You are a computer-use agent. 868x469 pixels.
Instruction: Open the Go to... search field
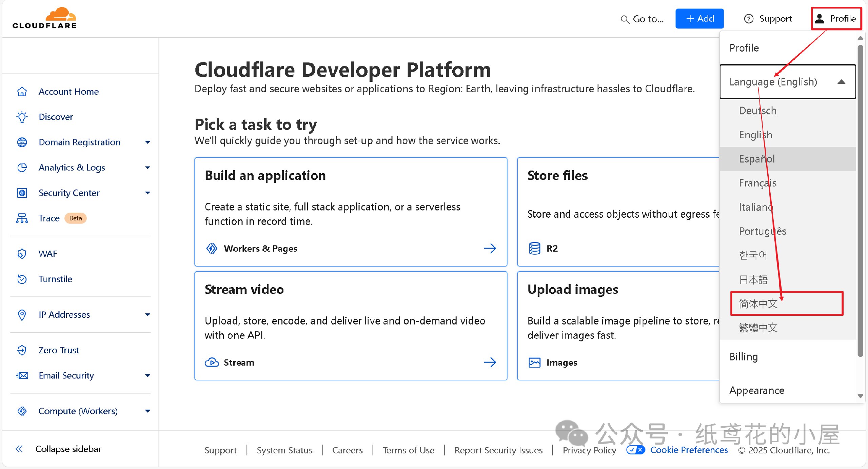click(x=642, y=19)
